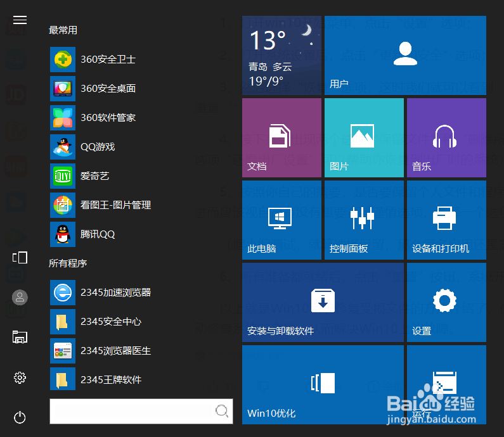Launch QQ游戏
Viewport: 504px width, 437px height.
click(x=83, y=147)
